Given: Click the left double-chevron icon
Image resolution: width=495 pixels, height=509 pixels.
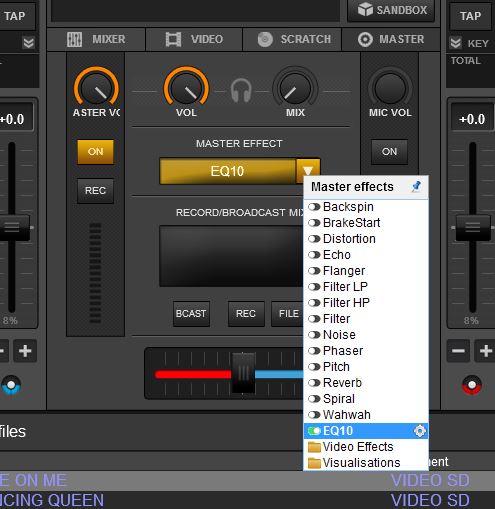Looking at the screenshot, I should tap(29, 43).
